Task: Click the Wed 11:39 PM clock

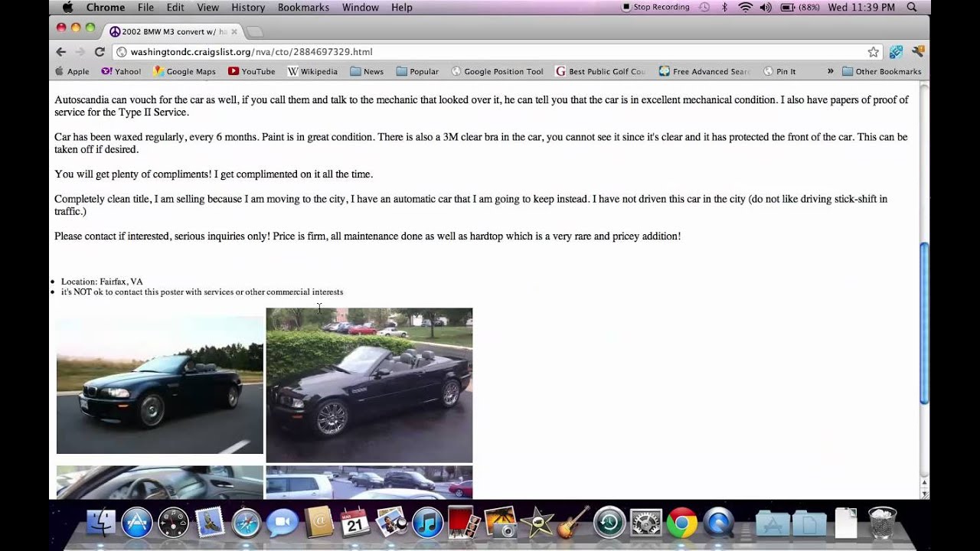Action: pos(861,7)
